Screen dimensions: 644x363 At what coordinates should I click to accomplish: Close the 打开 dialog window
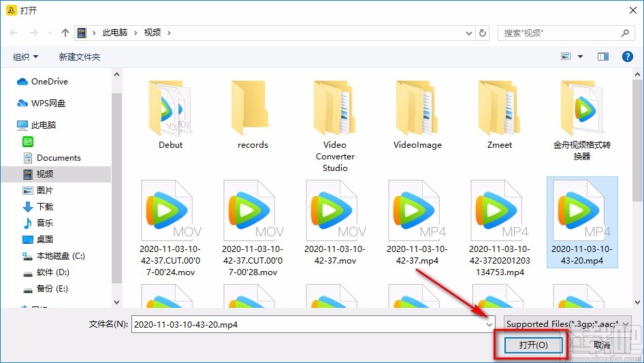[633, 10]
